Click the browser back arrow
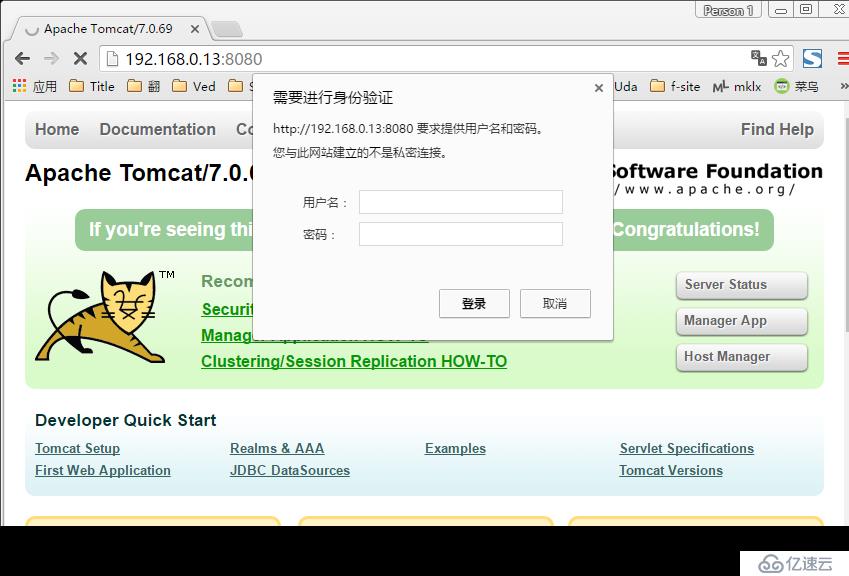The height and width of the screenshot is (576, 849). click(x=23, y=58)
